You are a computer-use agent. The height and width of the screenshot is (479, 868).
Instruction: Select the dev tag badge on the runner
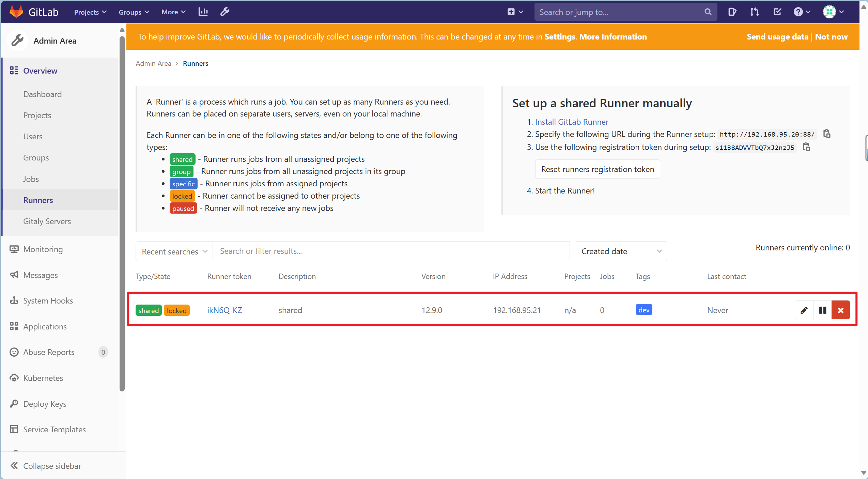coord(644,310)
